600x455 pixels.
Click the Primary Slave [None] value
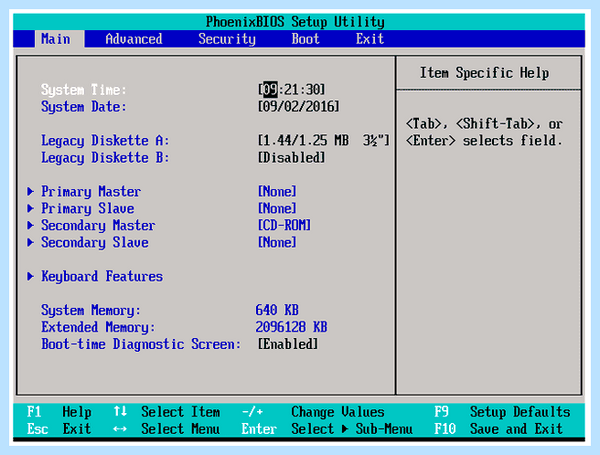coord(277,208)
